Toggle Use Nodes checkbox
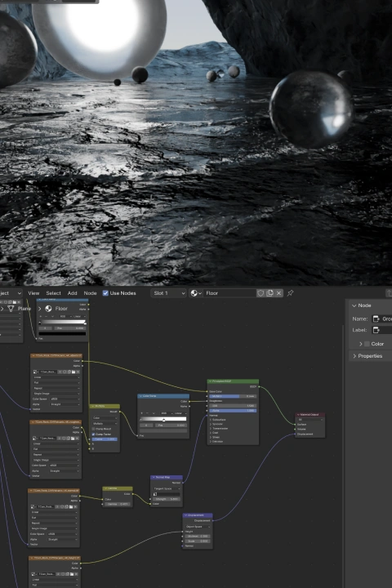 click(105, 293)
